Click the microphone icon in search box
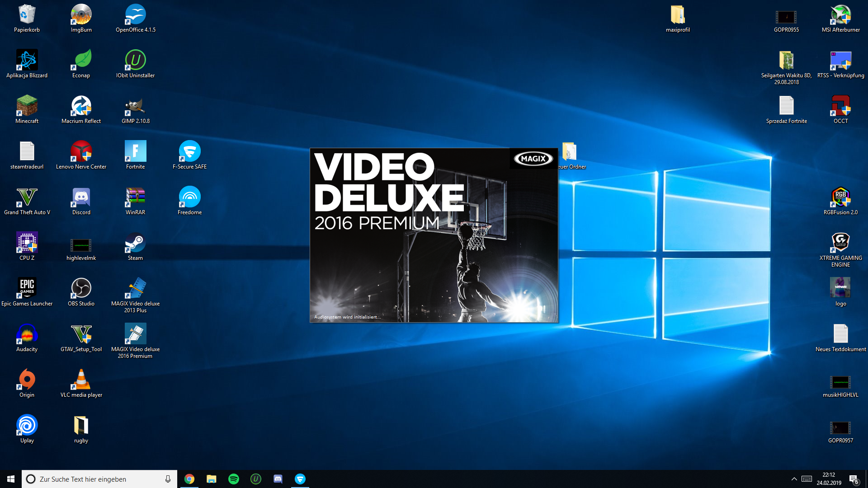This screenshot has height=488, width=868. pos(168,479)
